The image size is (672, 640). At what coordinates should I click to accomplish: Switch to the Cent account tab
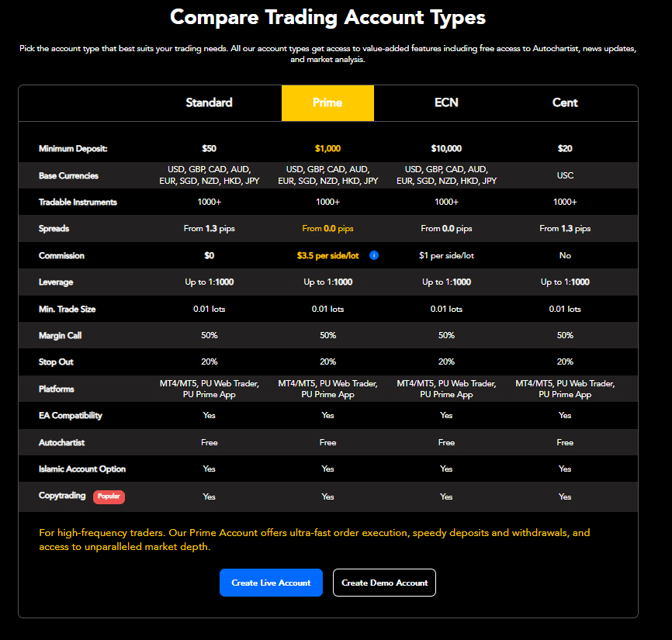point(565,103)
